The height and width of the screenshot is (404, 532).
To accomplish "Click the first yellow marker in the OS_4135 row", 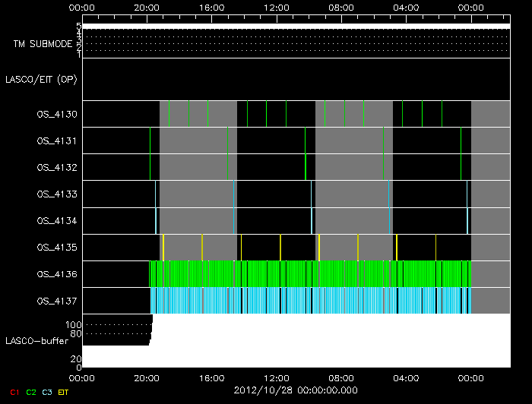I will [x=163, y=248].
